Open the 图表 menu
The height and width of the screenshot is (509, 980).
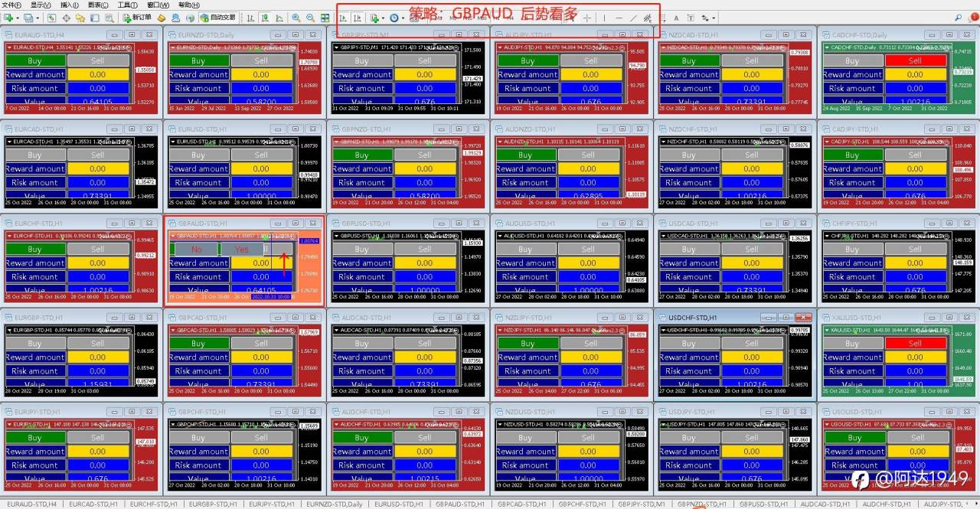click(98, 5)
